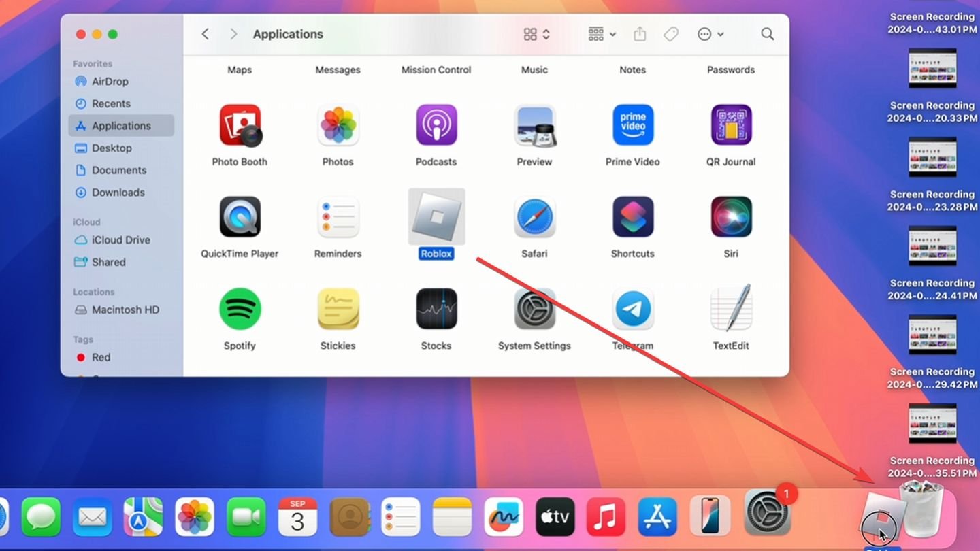The image size is (980, 551).
Task: Change Finder icon view mode
Action: point(537,34)
